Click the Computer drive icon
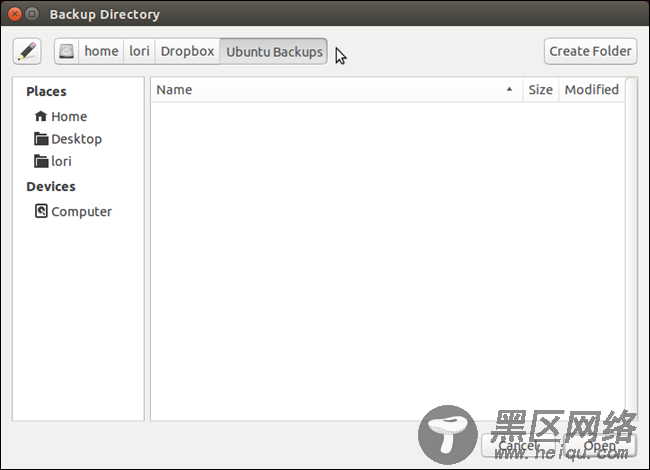650x470 pixels. pos(41,211)
